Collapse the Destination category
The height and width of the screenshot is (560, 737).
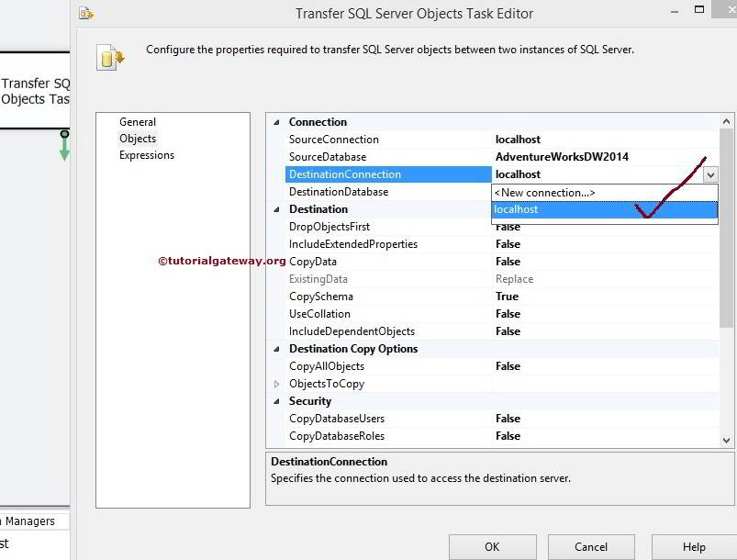coord(277,208)
